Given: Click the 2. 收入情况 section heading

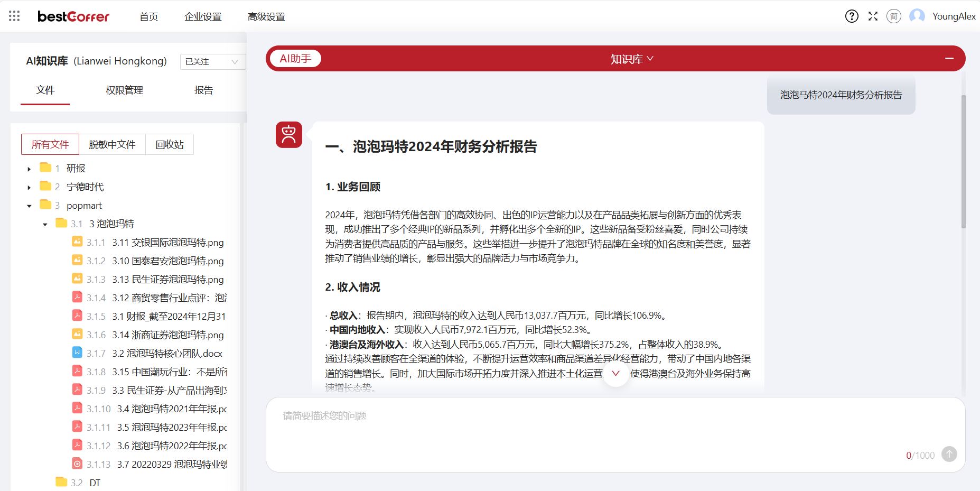Looking at the screenshot, I should click(352, 287).
